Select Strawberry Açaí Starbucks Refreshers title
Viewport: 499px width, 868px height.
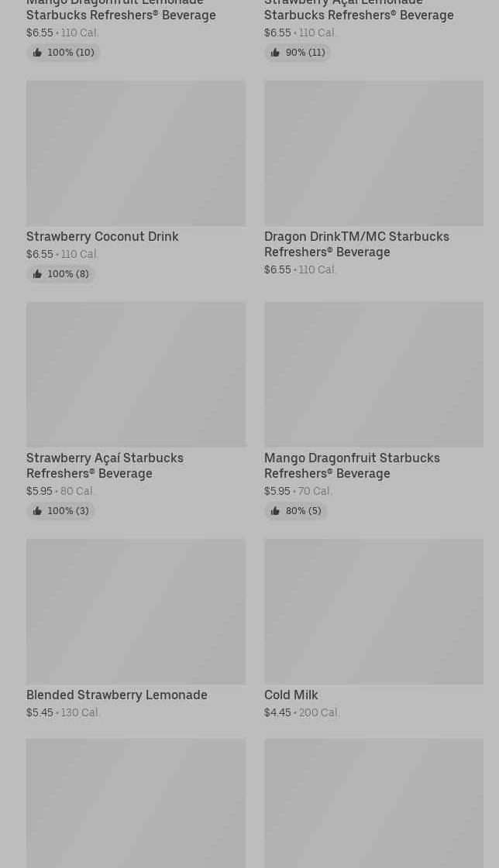pos(105,465)
